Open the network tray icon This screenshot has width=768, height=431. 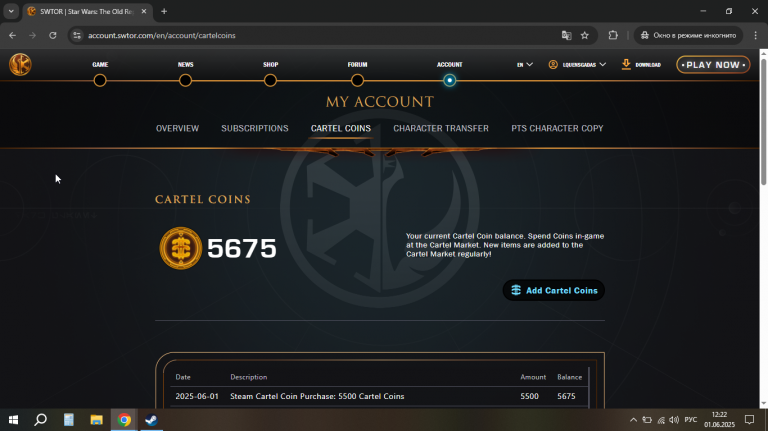[661, 420]
